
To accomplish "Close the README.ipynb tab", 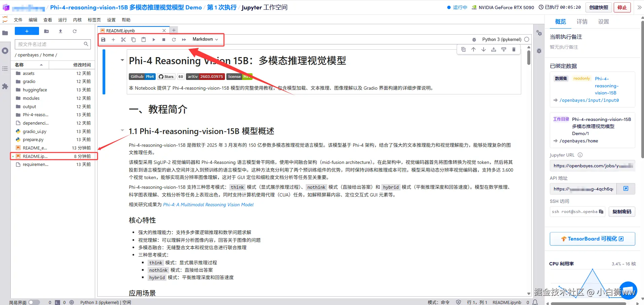I will pos(164,31).
